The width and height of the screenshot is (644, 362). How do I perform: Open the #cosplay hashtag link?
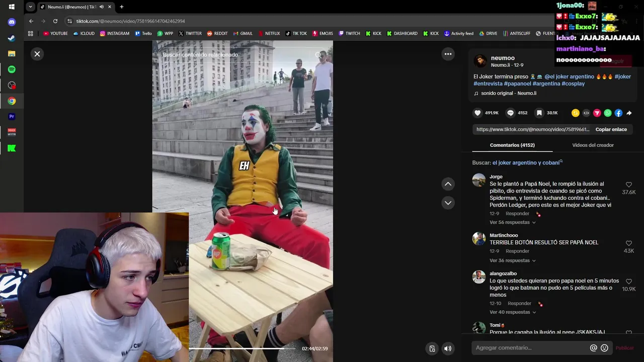point(573,83)
